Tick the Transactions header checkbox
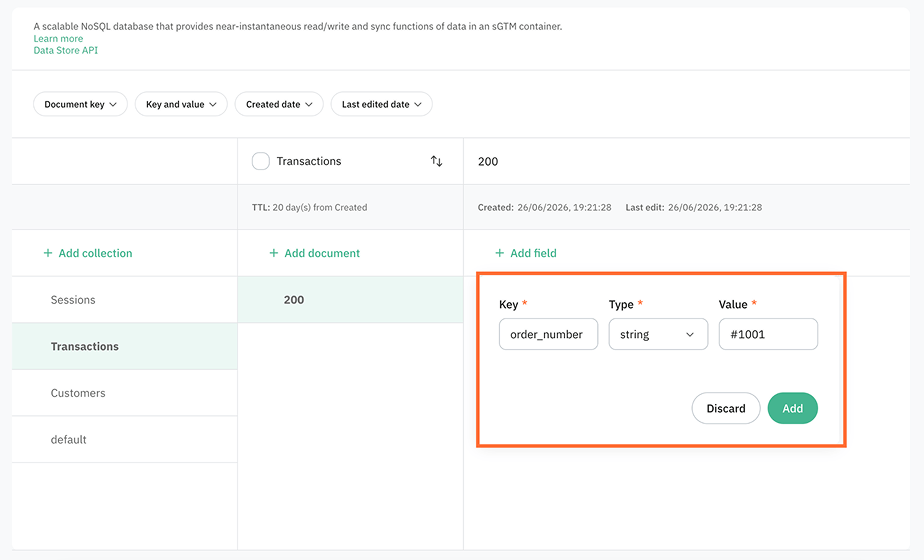The image size is (924, 560). [260, 161]
